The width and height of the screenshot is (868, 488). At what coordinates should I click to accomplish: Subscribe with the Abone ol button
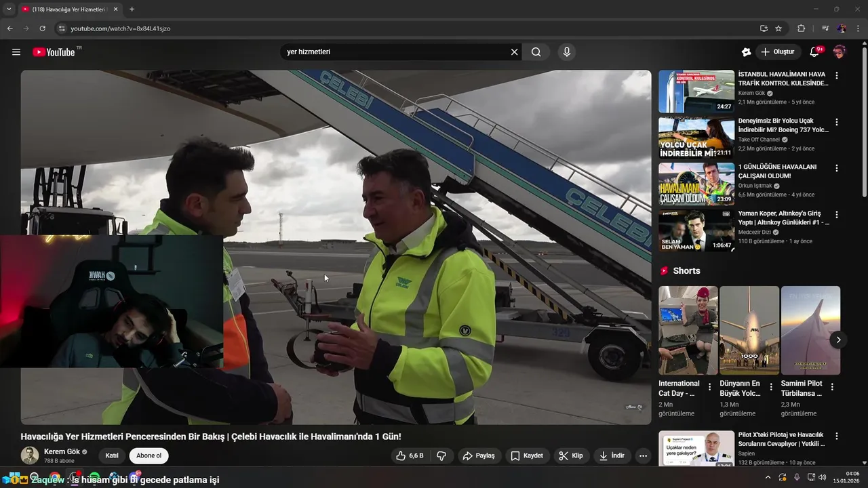click(x=149, y=456)
